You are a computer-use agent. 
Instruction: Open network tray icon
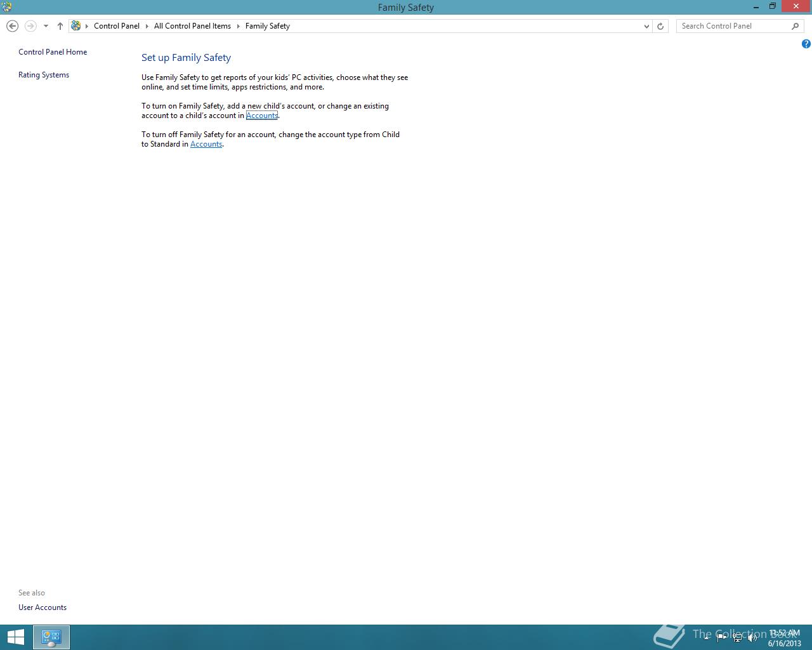737,638
